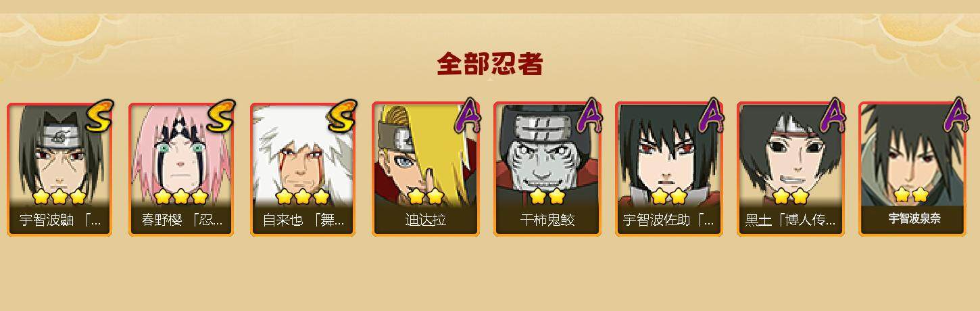
Task: Click the S rank badge on 宇智波鼬
Action: (99, 115)
